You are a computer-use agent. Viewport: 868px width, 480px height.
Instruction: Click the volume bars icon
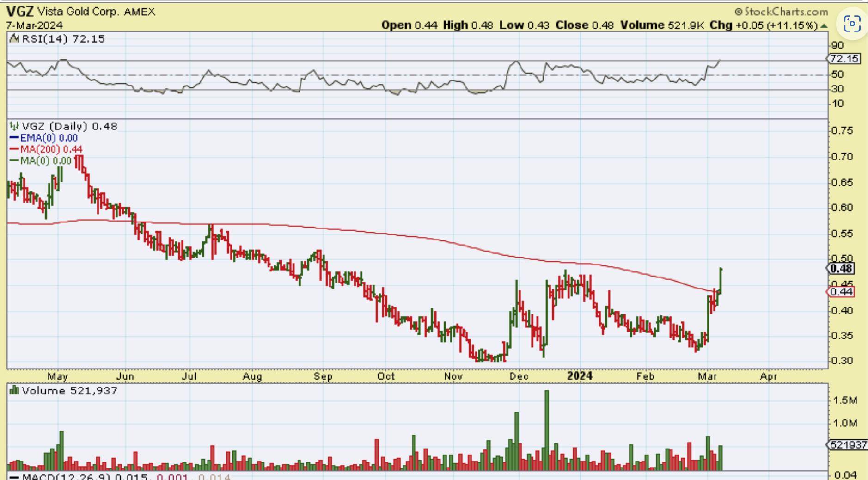15,391
